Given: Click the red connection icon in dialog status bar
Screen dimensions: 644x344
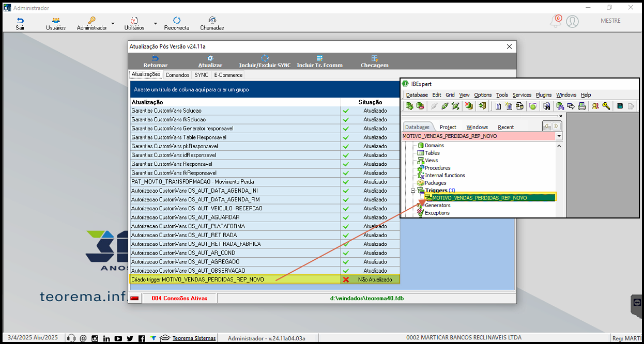Looking at the screenshot, I should click(x=134, y=299).
